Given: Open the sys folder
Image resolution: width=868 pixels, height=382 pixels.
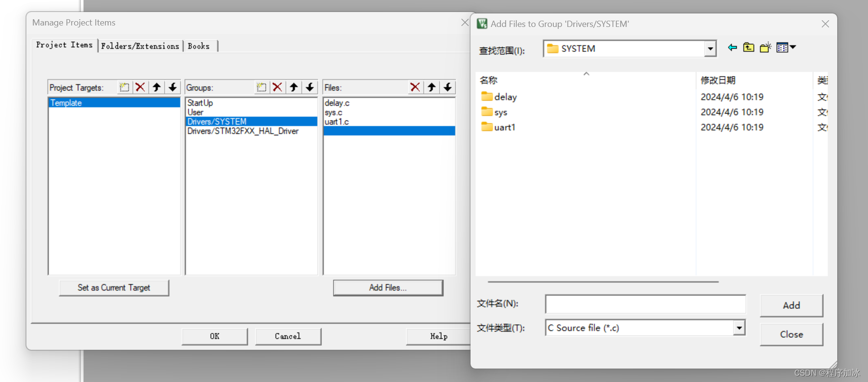Looking at the screenshot, I should click(x=494, y=112).
